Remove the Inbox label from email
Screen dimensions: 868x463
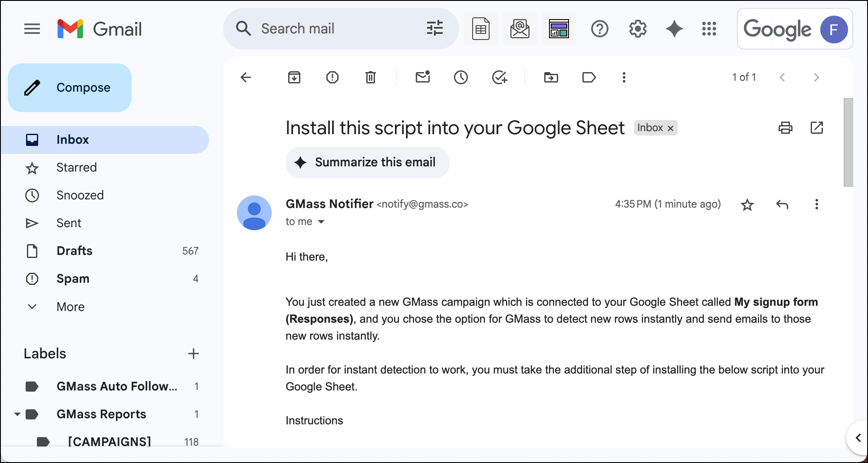[x=671, y=128]
